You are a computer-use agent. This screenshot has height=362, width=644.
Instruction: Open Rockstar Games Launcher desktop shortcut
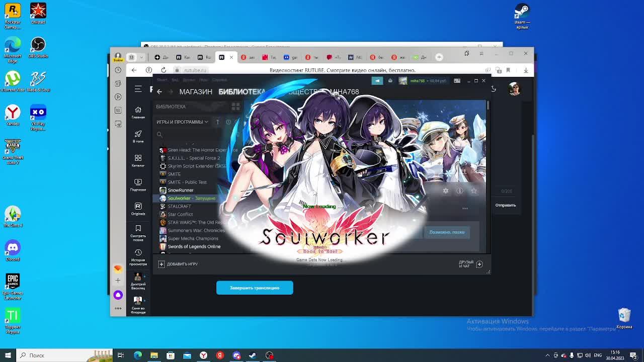point(13,16)
